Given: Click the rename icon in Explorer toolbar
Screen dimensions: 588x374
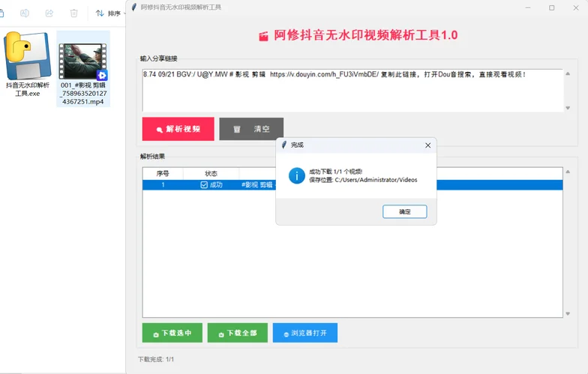Looking at the screenshot, I should (x=25, y=13).
